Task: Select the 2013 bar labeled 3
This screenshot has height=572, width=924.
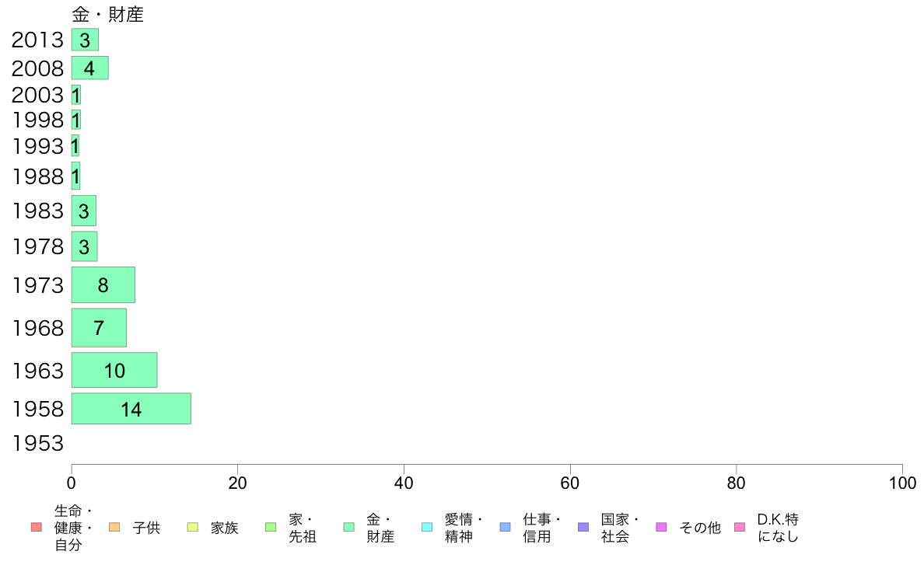Action: 85,40
